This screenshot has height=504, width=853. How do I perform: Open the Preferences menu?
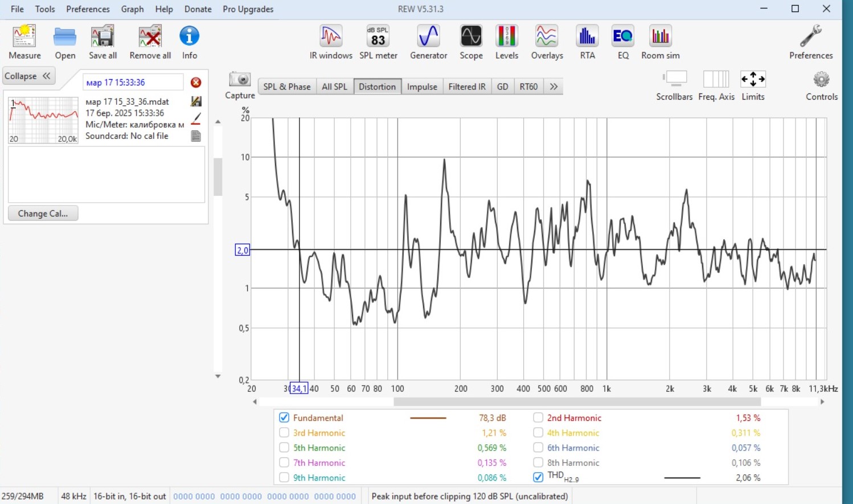[88, 9]
